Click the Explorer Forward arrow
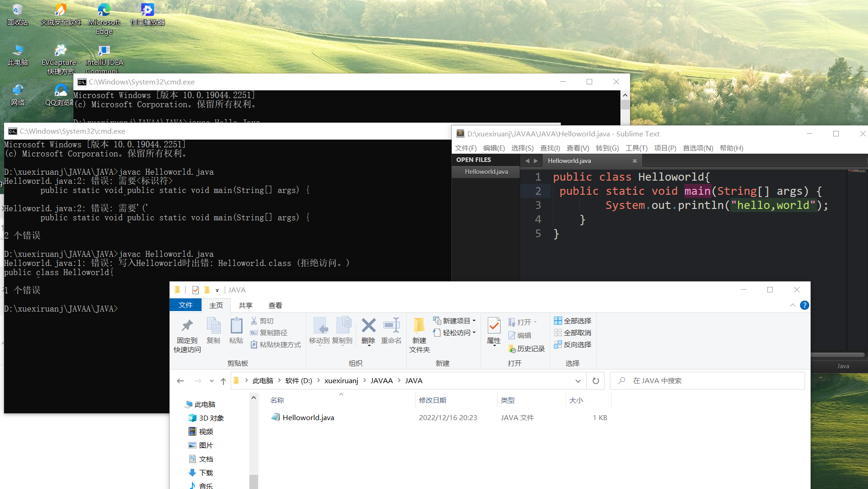Screen dimensions: 868x489 pyautogui.click(x=197, y=381)
